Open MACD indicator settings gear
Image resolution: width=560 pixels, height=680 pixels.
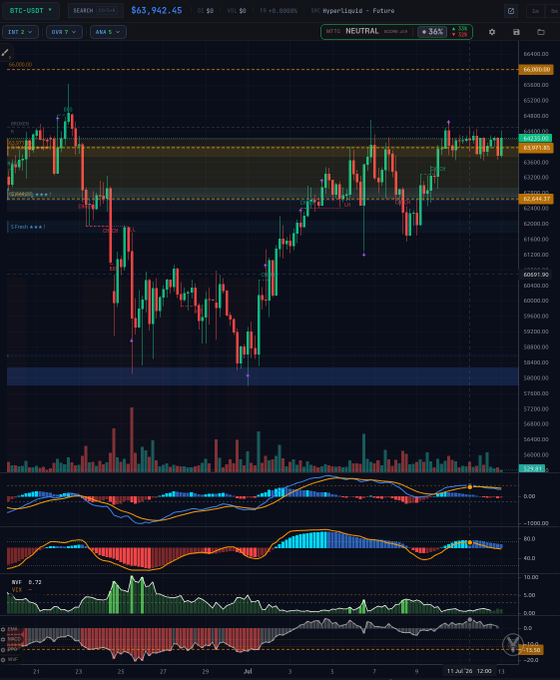pyautogui.click(x=3, y=639)
